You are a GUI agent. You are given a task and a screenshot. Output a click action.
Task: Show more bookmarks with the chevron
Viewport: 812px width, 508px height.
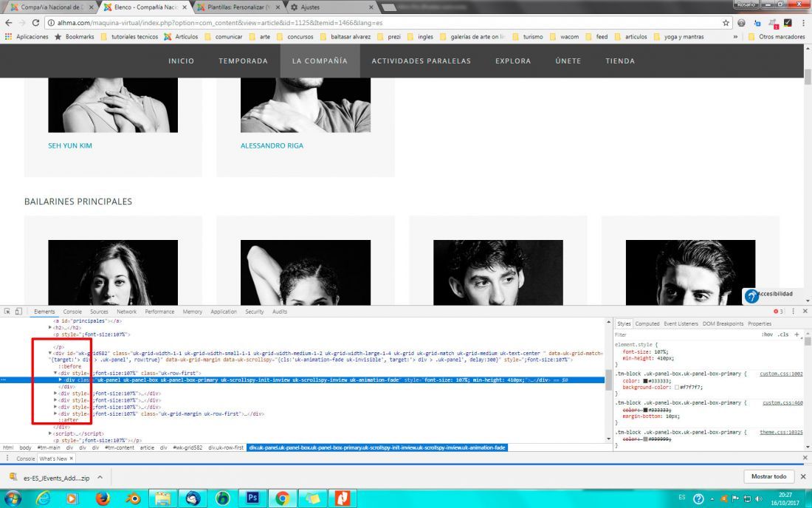735,37
